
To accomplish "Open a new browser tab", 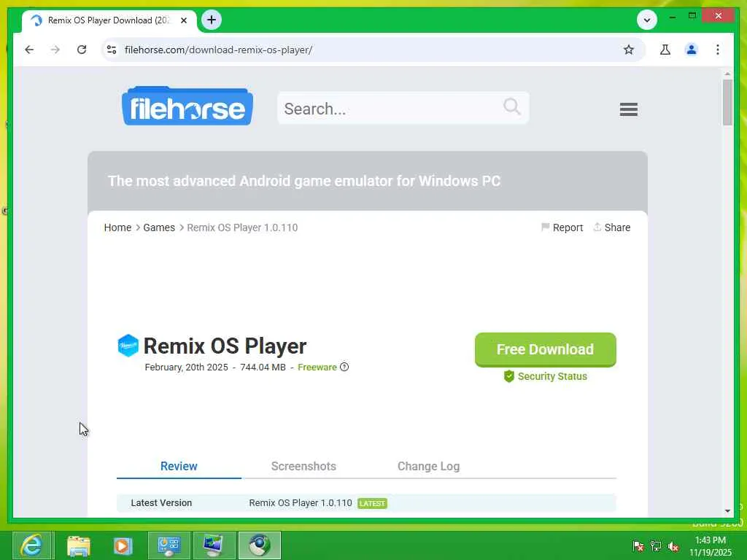I will (x=212, y=20).
